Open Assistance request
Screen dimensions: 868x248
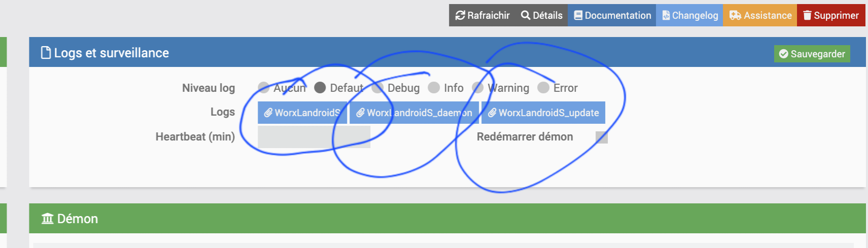[x=760, y=15]
